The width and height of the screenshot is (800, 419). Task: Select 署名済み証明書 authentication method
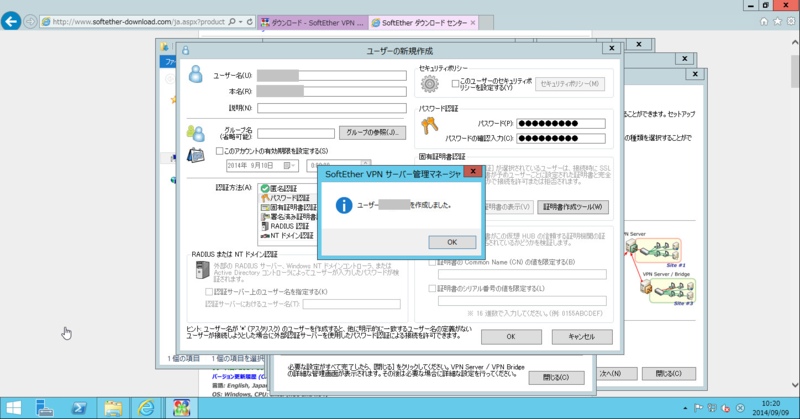click(x=288, y=217)
